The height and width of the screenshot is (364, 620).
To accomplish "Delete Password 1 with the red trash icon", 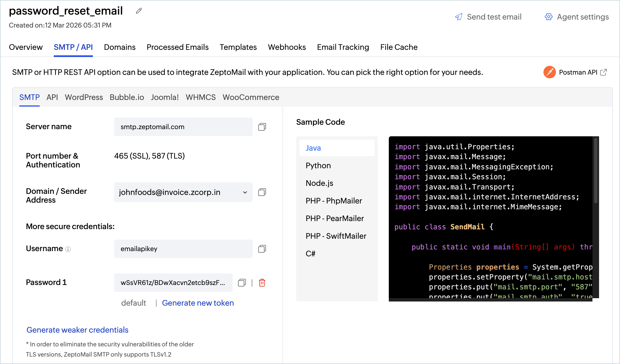I will [262, 282].
